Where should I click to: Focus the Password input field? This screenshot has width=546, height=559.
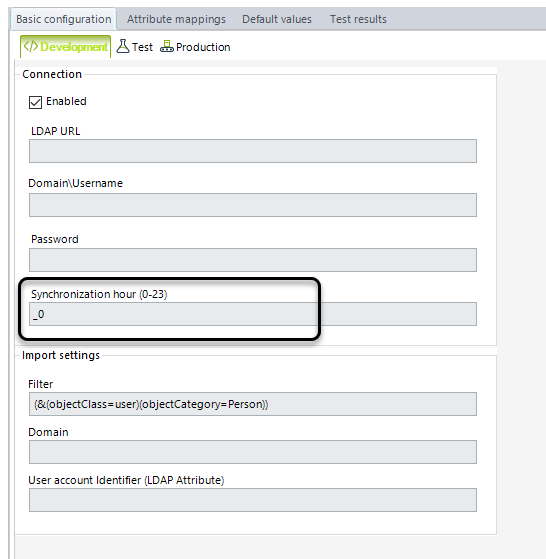pyautogui.click(x=253, y=260)
